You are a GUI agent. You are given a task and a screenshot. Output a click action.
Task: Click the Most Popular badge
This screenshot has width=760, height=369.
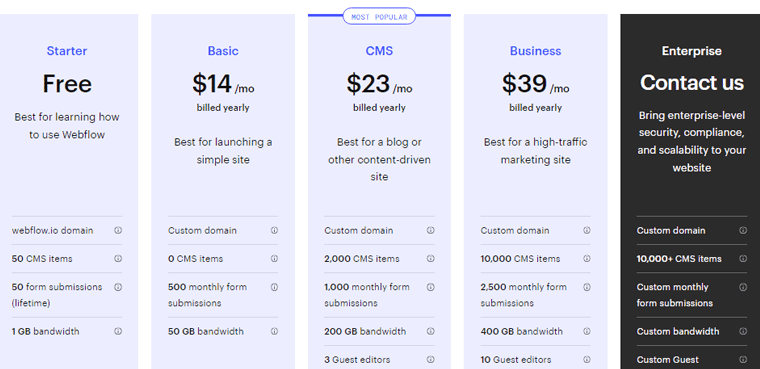(x=380, y=16)
